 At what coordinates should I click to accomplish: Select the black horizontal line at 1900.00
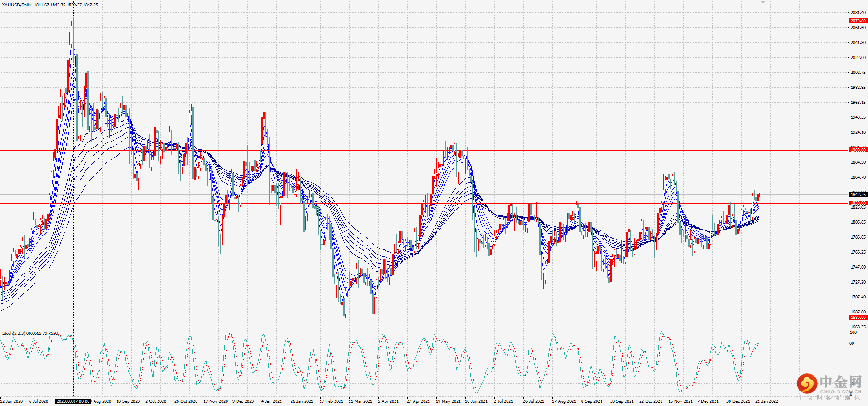tap(424, 150)
